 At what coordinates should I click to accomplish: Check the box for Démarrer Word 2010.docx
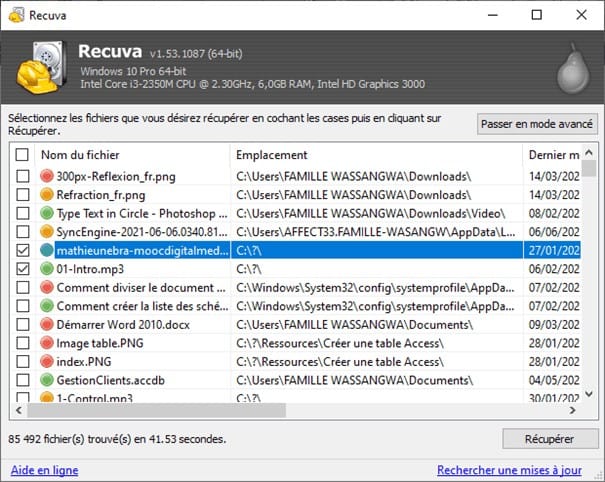tap(23, 324)
